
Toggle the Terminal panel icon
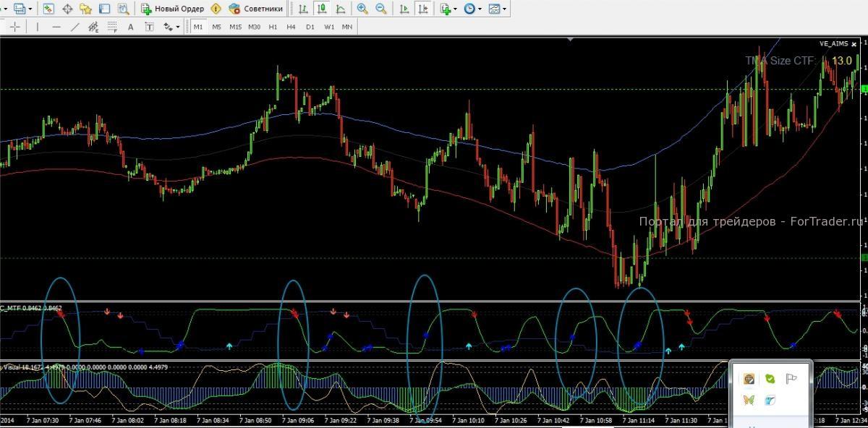click(x=105, y=9)
